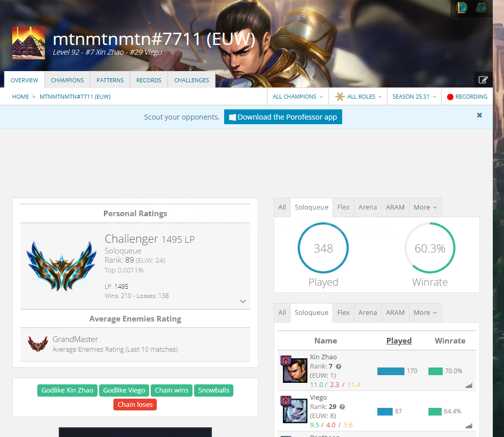
Task: Click the Home breadcrumb link
Action: 20,97
